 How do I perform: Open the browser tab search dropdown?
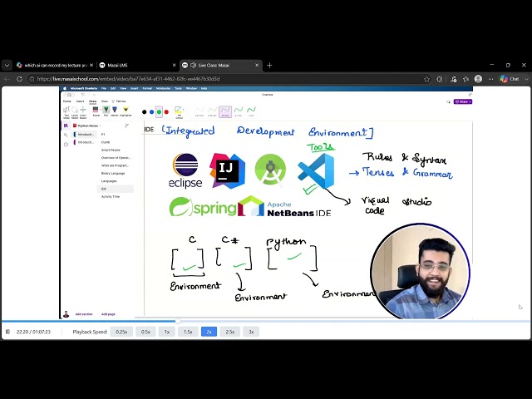click(7, 65)
